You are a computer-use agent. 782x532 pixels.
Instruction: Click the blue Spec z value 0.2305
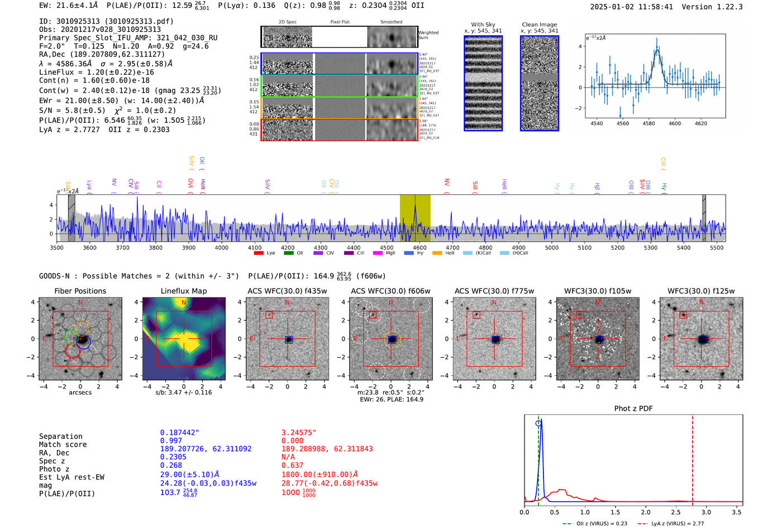pos(173,457)
